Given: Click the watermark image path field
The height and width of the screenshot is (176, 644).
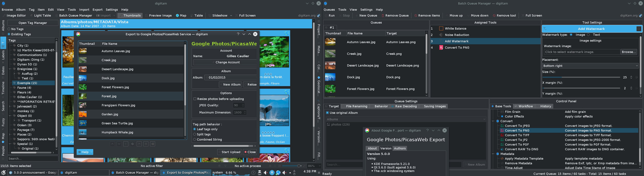Looking at the screenshot, I should (582, 52).
